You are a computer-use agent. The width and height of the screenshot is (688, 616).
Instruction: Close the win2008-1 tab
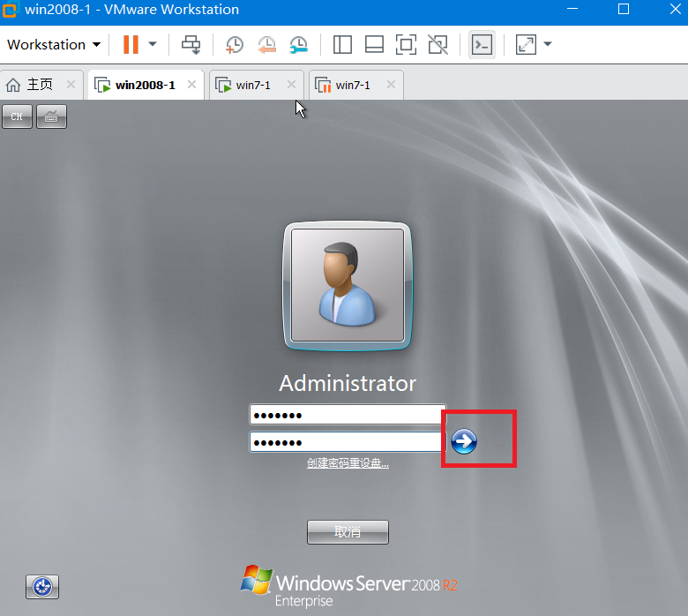(x=191, y=85)
